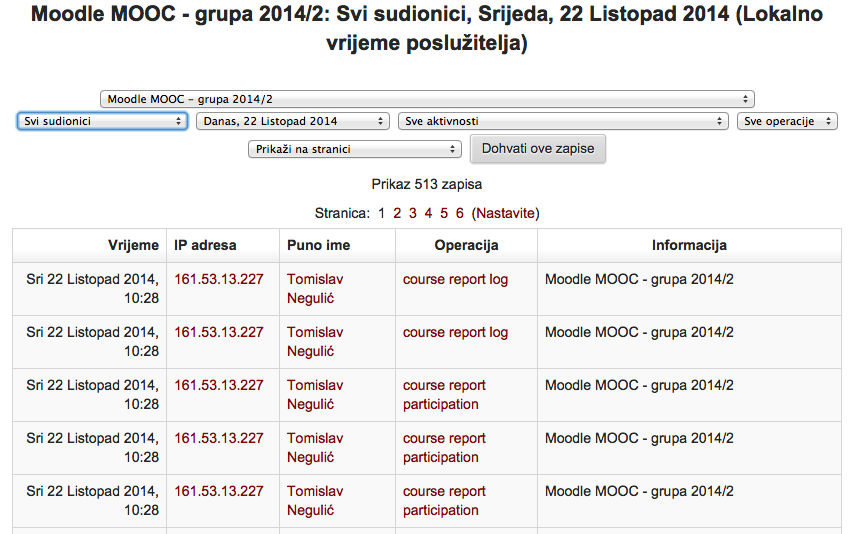Viewport: 849px width, 534px height.
Task: Click the fifth row Informacija cell
Action: point(689,501)
